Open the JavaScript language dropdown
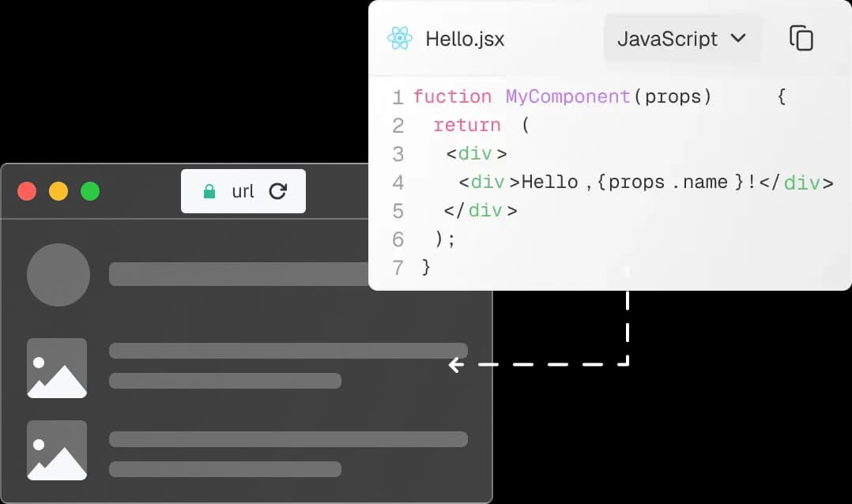Screen dimensions: 852x504 pos(681,39)
